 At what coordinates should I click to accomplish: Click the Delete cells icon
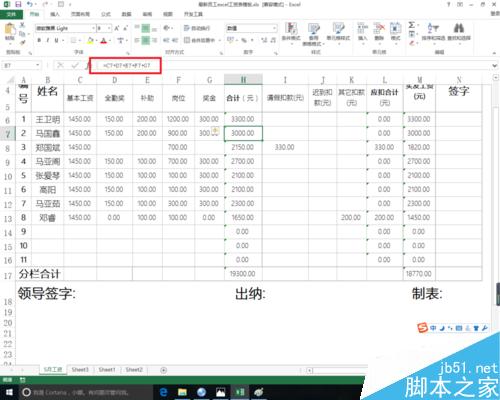pyautogui.click(x=379, y=31)
